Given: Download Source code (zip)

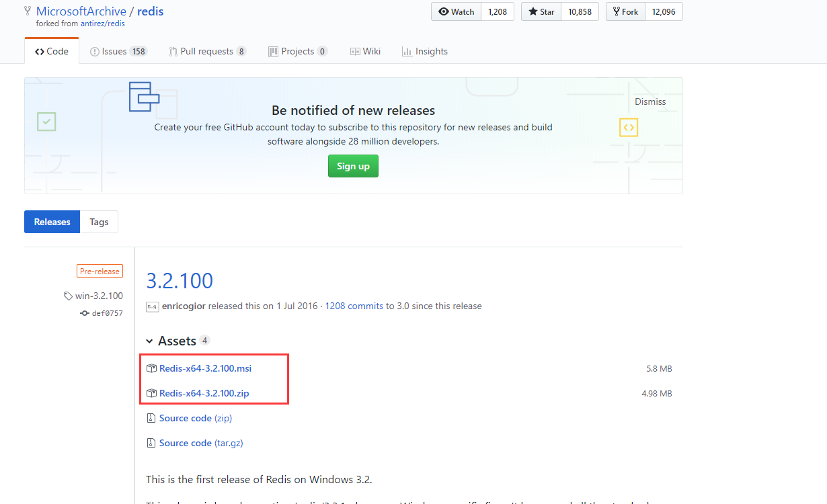Looking at the screenshot, I should 196,418.
